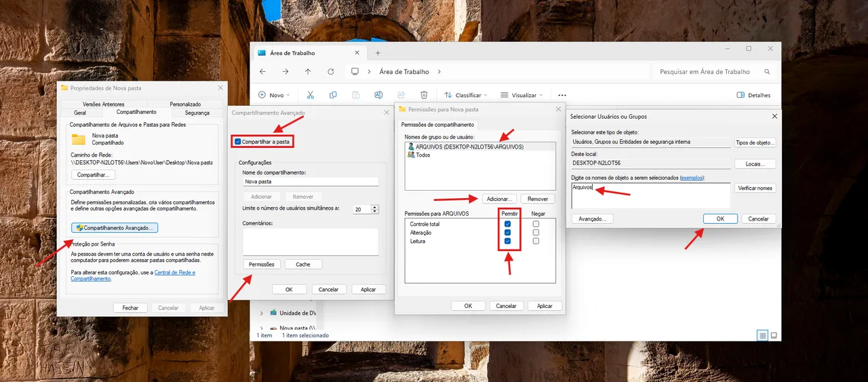Click the Avançado... button
Viewport: 868px width, 382px height.
coord(593,218)
